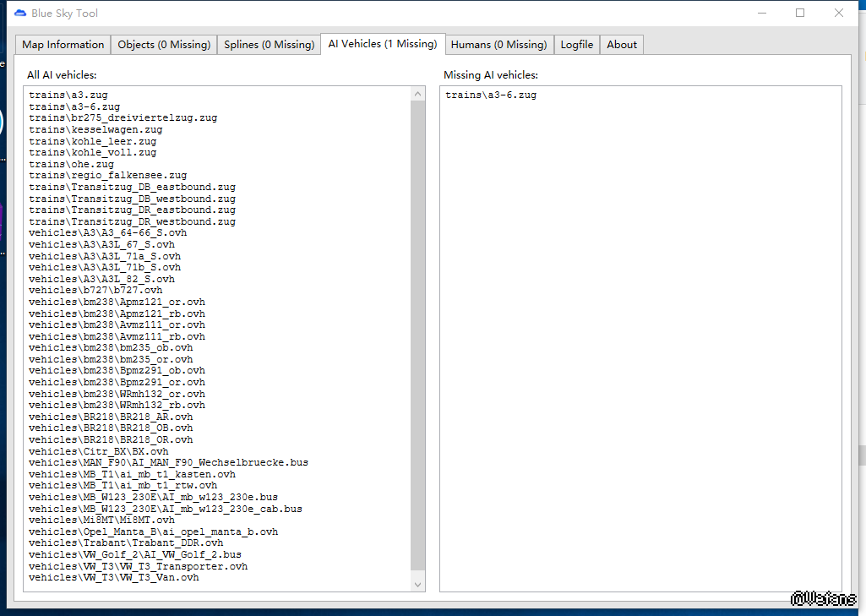Select trains\ohe.zug entry
The width and height of the screenshot is (866, 616).
71,164
